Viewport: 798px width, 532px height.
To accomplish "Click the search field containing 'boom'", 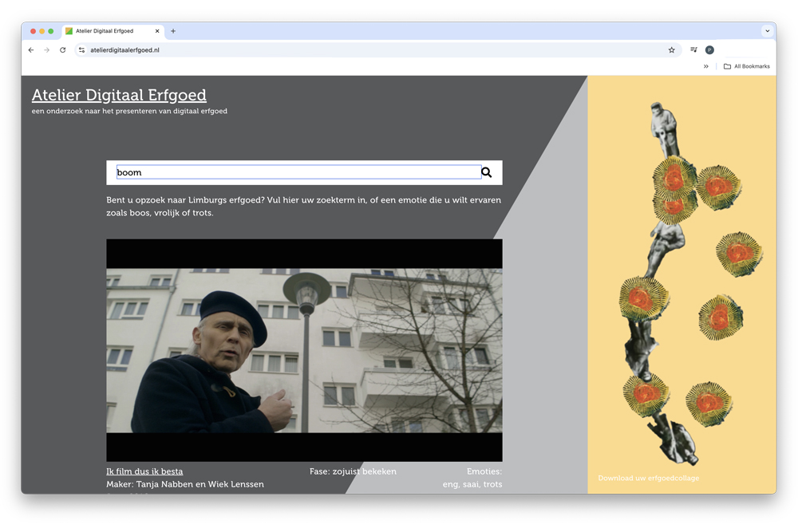I will coord(298,172).
